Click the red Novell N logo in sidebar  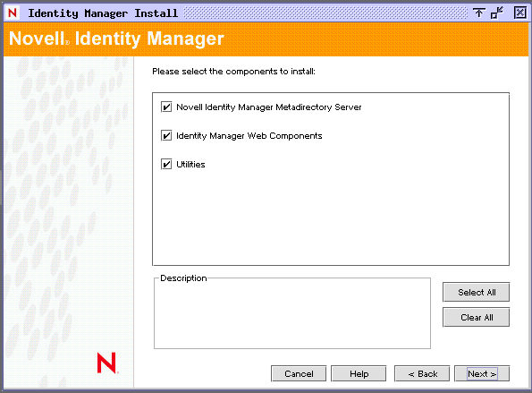tap(107, 363)
